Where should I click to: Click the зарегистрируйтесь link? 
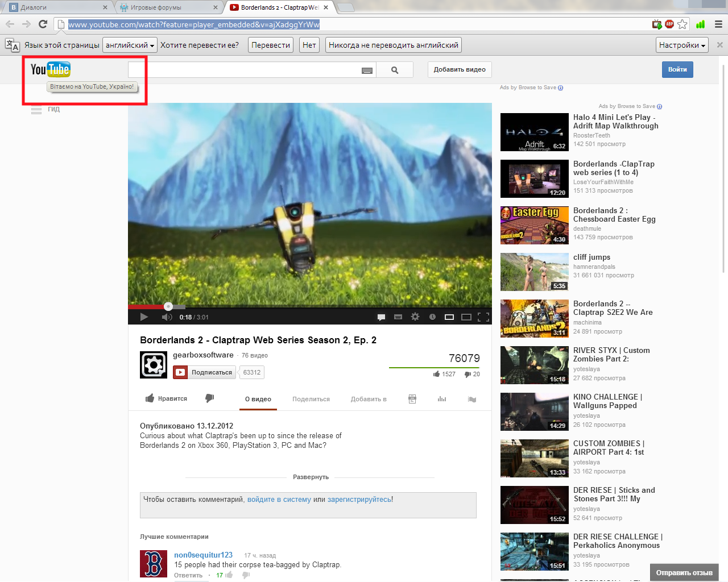[x=359, y=500]
